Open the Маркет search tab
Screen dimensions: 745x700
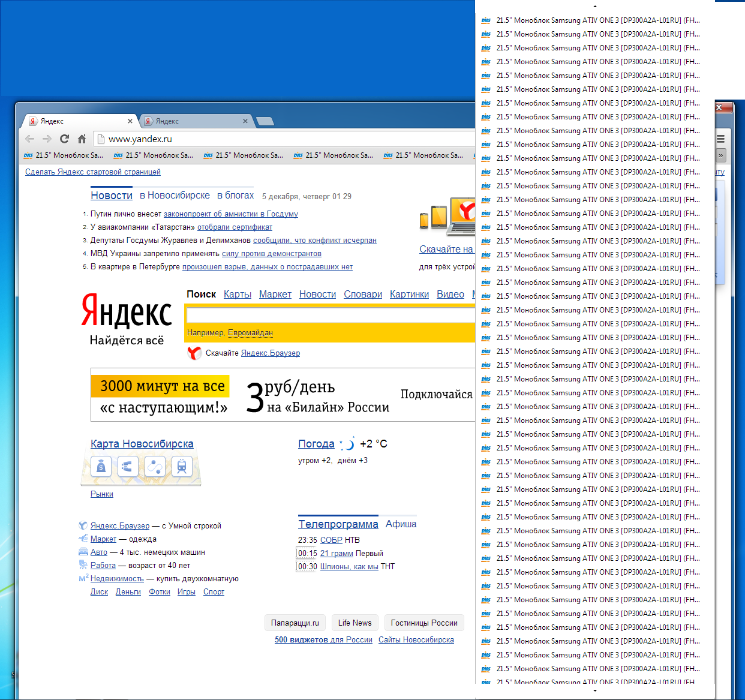coord(275,295)
